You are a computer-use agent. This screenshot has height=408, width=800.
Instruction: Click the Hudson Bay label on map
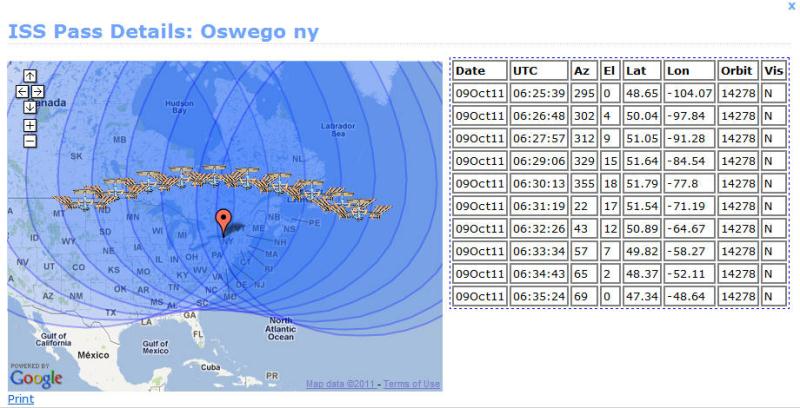(x=179, y=107)
